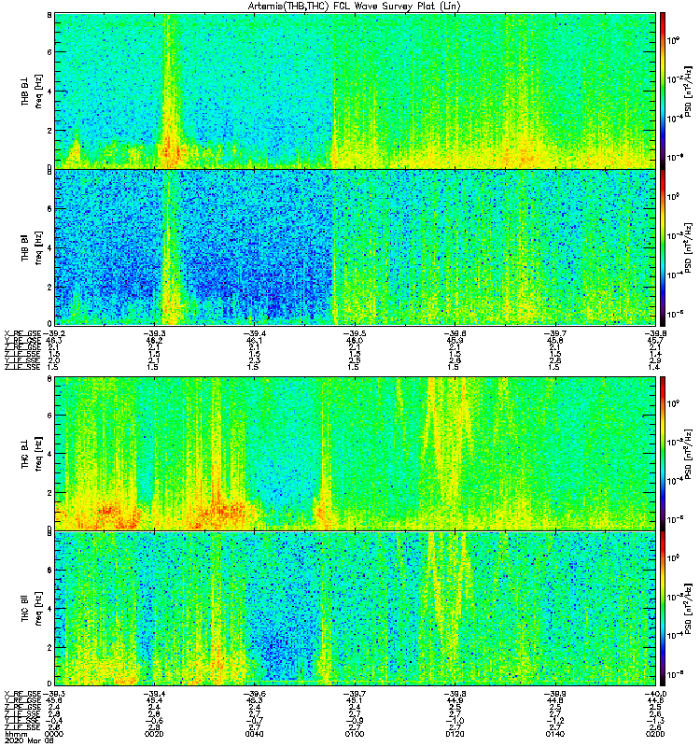Screen dimensions: 700x747
Task: Click the 46.0 Y_RE_GSE value
Action: 355,341
